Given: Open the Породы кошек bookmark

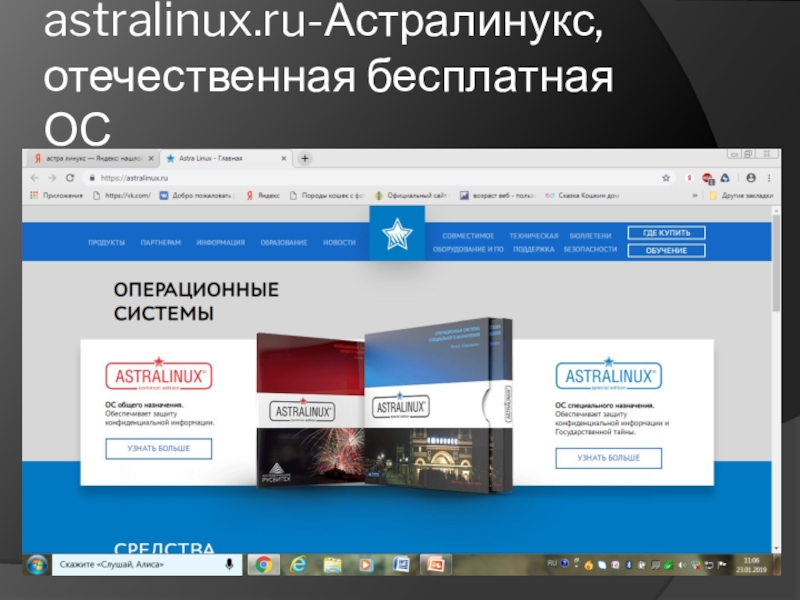Looking at the screenshot, I should coord(327,195).
